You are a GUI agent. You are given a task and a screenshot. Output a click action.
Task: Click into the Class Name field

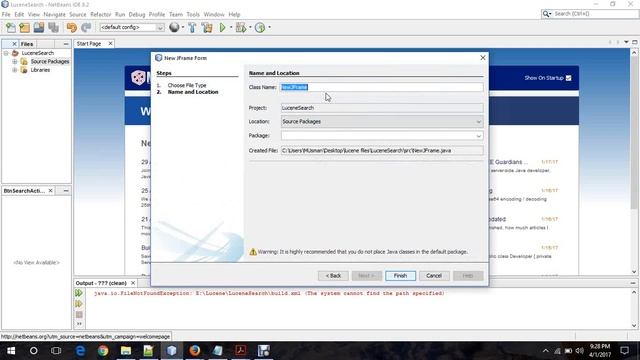click(x=382, y=87)
